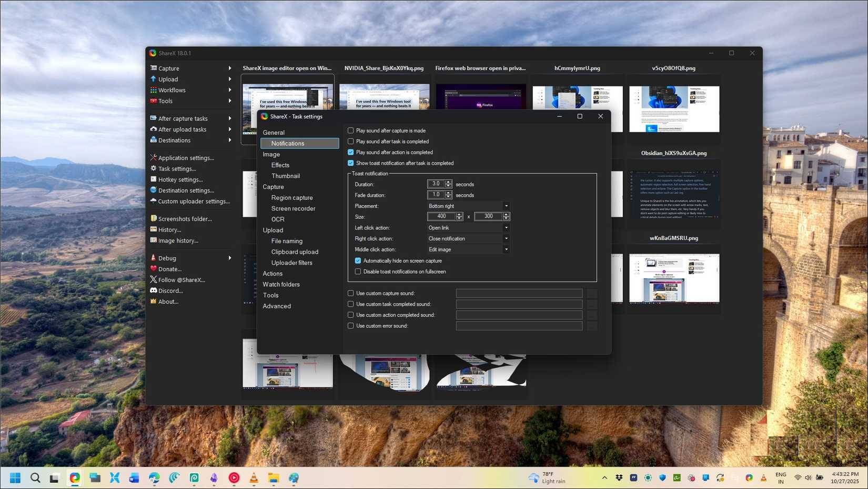The height and width of the screenshot is (489, 868).
Task: Open Image history
Action: click(179, 241)
